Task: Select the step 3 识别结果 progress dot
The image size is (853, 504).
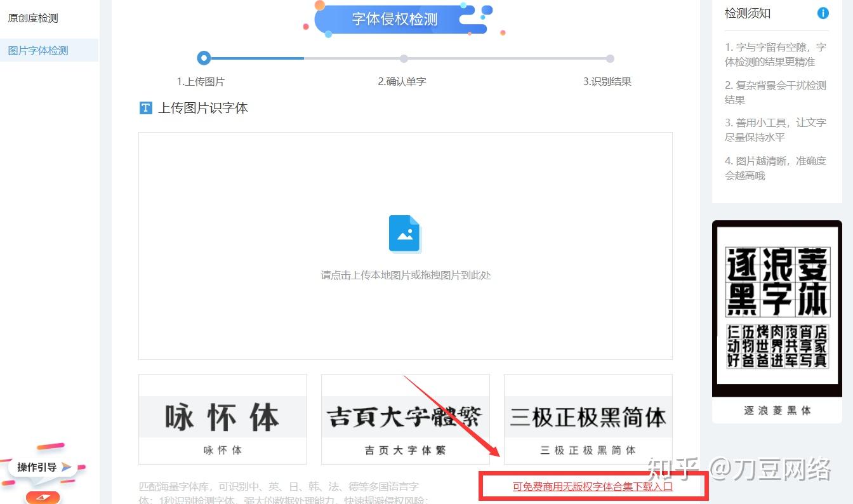Action: (610, 58)
